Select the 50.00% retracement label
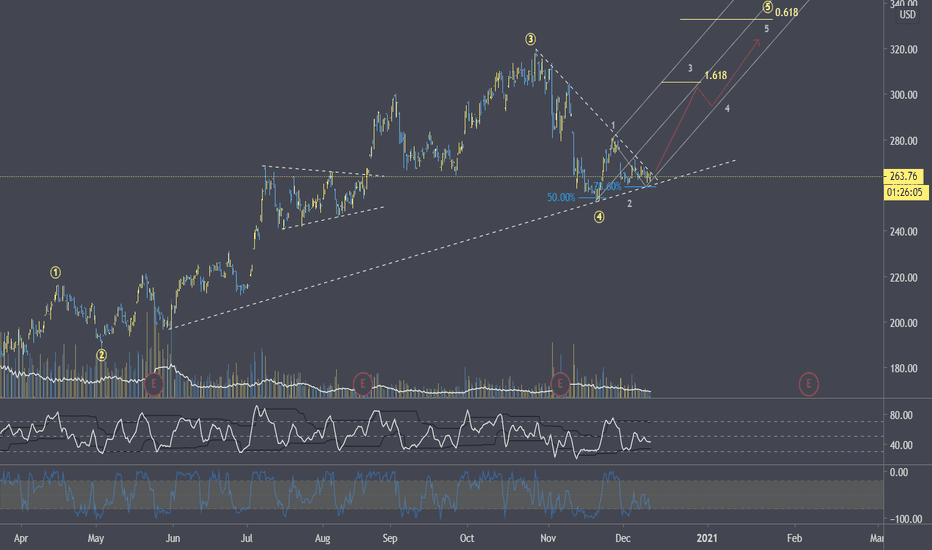Viewport: 932px width, 550px height. (x=561, y=197)
